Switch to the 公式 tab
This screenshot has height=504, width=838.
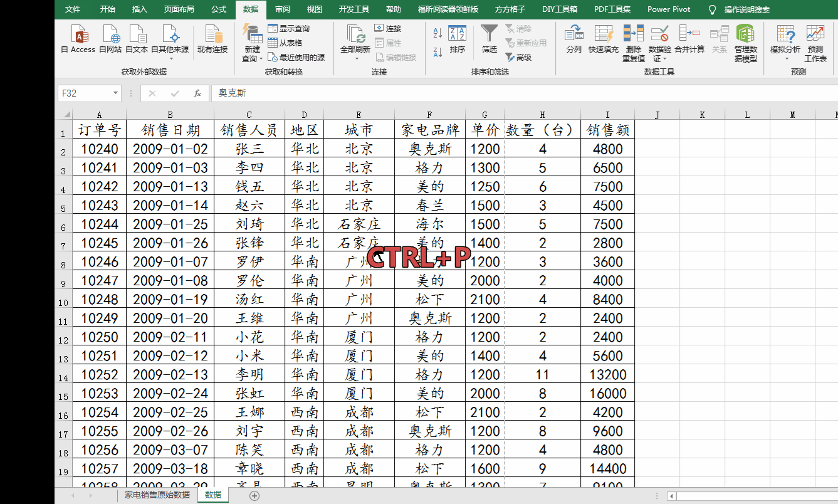point(219,9)
